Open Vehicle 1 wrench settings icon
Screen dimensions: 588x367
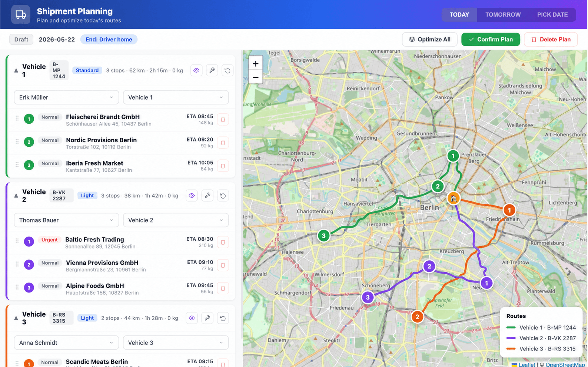(x=212, y=70)
